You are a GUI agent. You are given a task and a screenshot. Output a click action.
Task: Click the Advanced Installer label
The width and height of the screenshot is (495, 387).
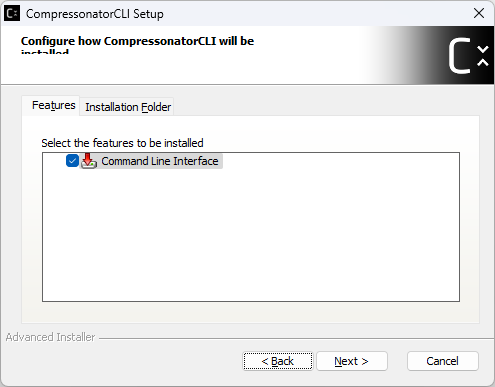click(50, 337)
